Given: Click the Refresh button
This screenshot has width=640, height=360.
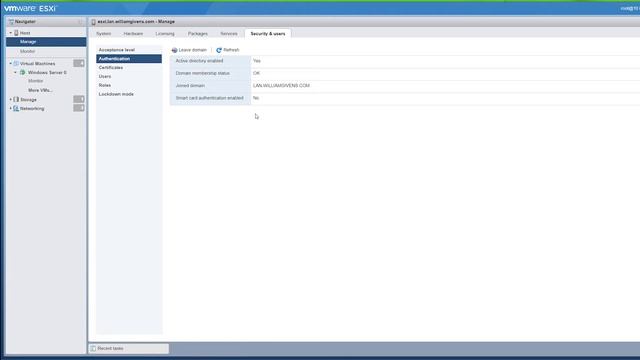Looking at the screenshot, I should (x=228, y=50).
